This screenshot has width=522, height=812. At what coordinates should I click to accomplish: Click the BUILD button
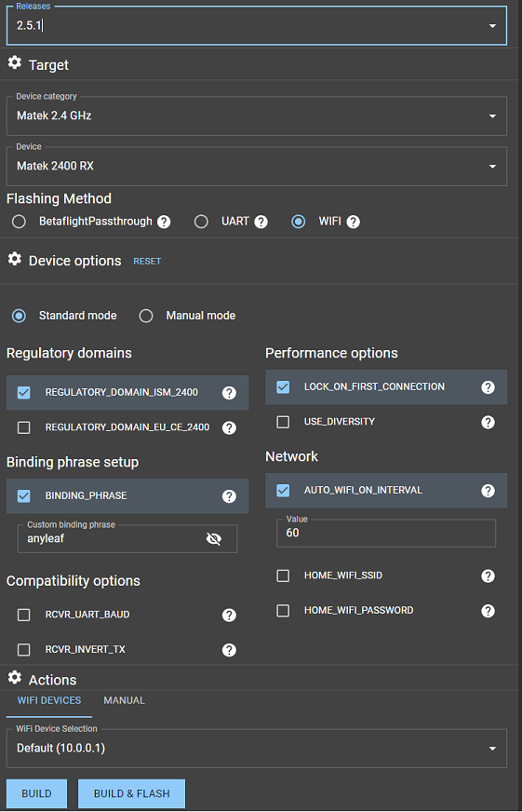pyautogui.click(x=36, y=793)
